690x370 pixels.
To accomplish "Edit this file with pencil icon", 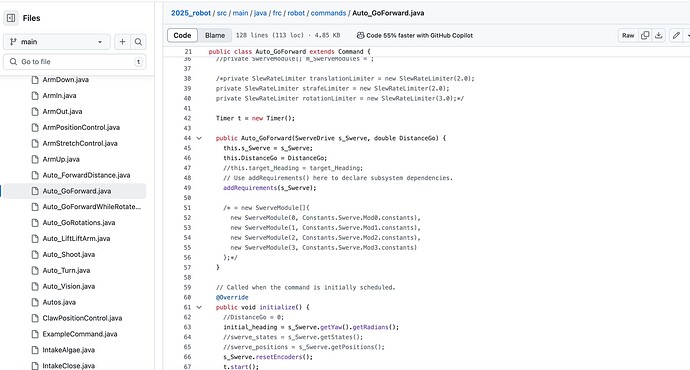I will pos(676,36).
